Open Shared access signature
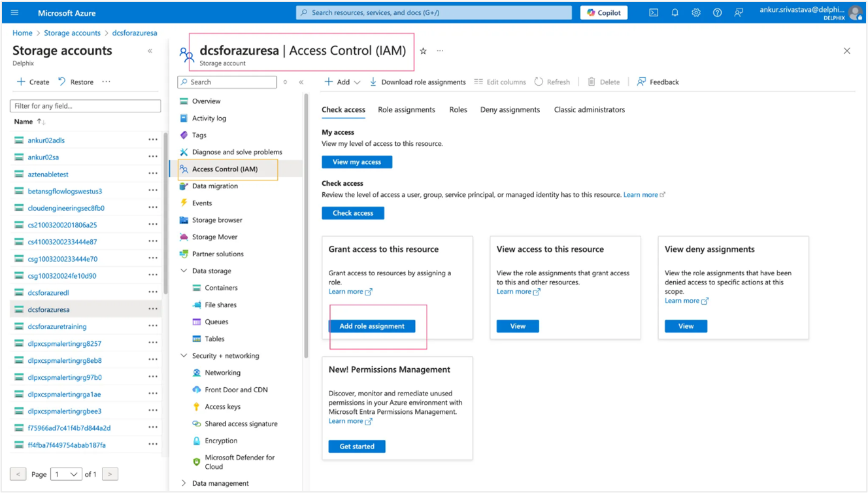868x493 pixels. [241, 424]
